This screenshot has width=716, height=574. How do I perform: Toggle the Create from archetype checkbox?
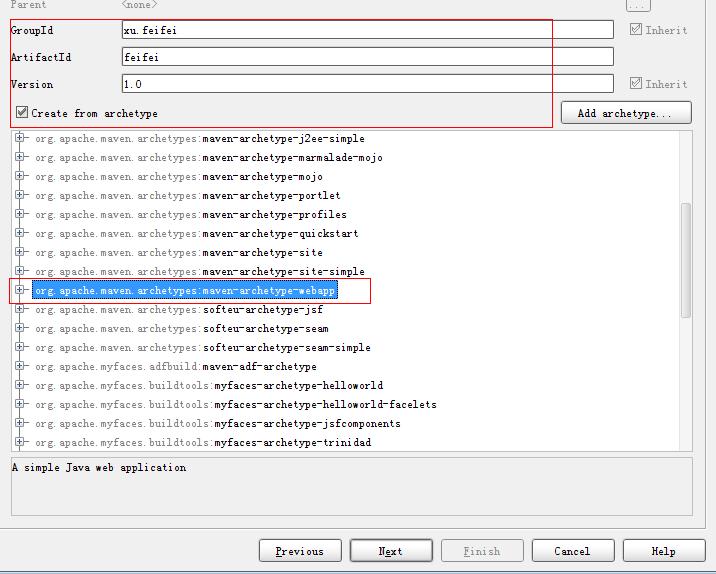pyautogui.click(x=22, y=113)
